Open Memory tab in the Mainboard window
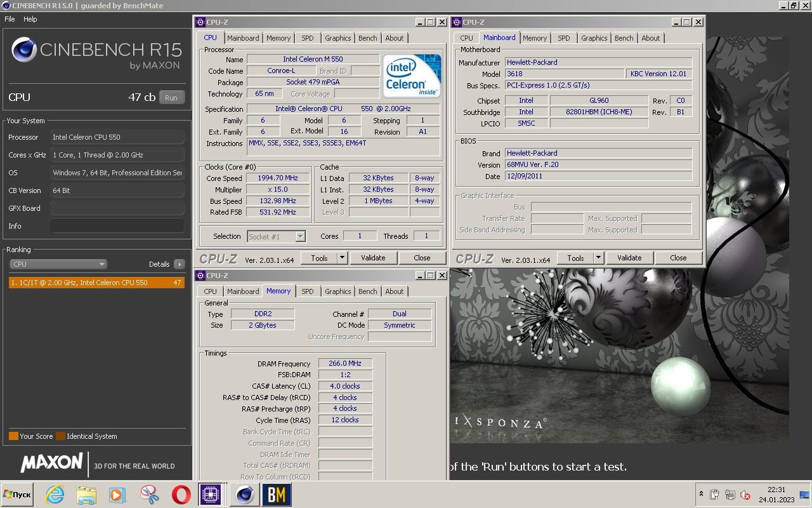Viewport: 812px width, 508px height. coord(535,38)
